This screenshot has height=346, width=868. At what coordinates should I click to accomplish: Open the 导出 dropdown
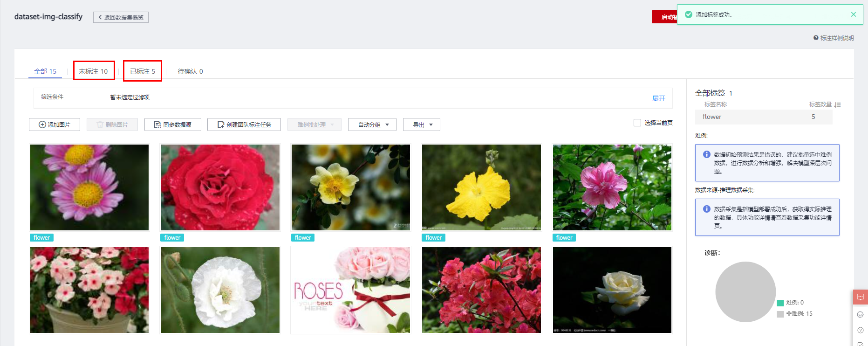click(x=422, y=125)
